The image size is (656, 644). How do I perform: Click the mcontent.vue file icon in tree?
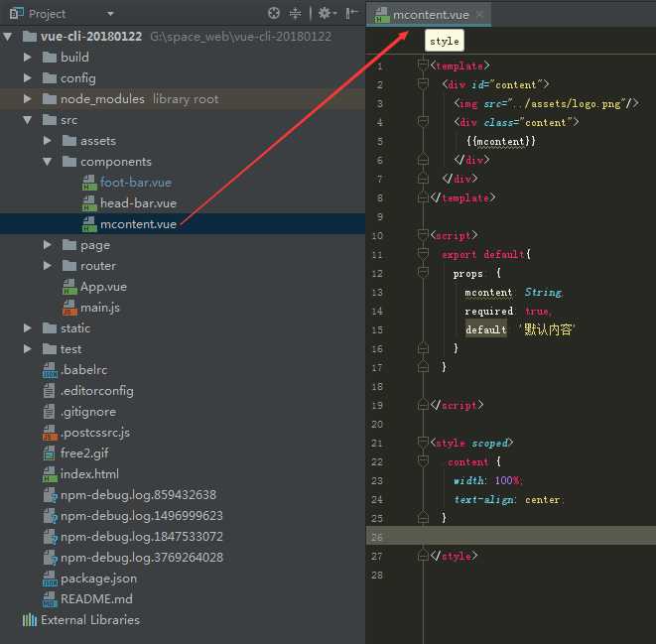89,224
